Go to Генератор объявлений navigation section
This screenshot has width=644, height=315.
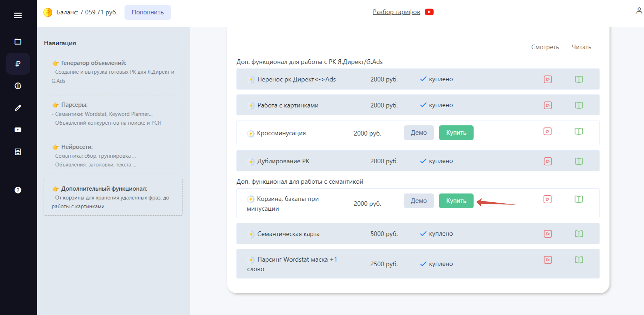point(113,72)
